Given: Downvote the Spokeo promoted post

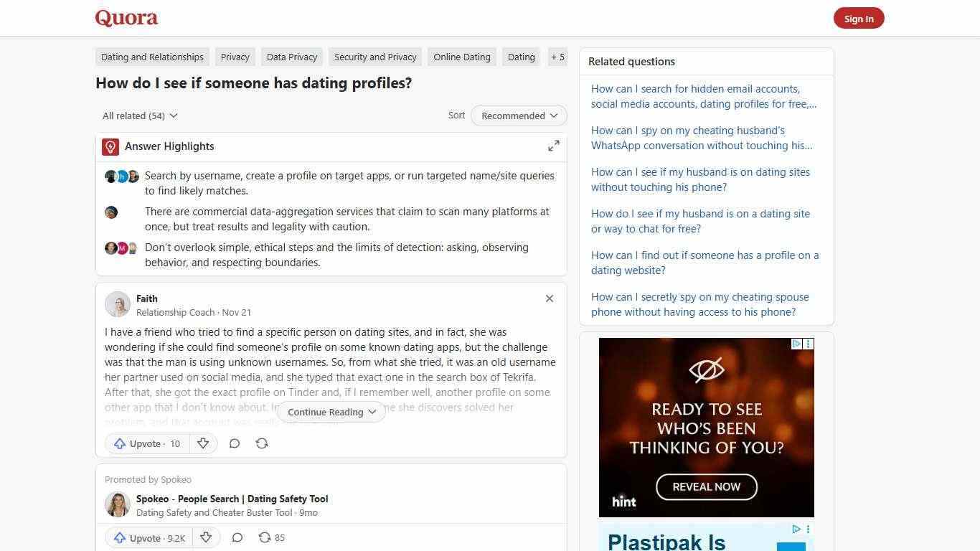Looking at the screenshot, I should 206,537.
